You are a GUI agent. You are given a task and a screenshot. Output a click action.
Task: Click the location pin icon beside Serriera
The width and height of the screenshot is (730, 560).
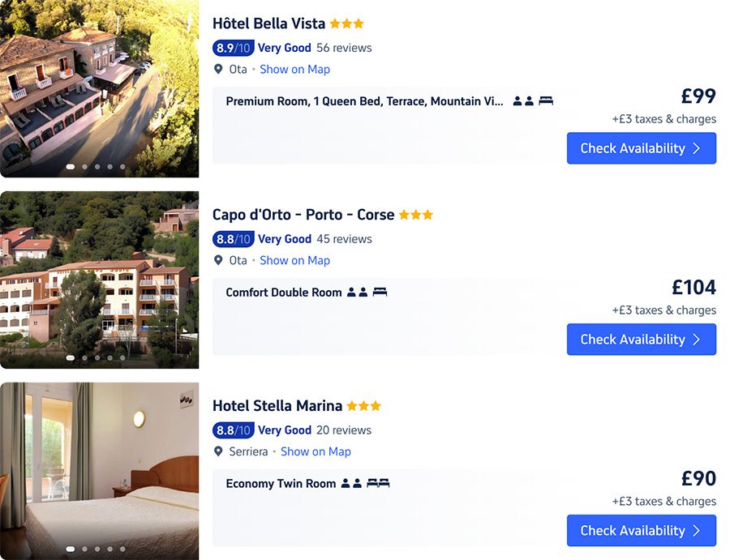[x=219, y=451]
